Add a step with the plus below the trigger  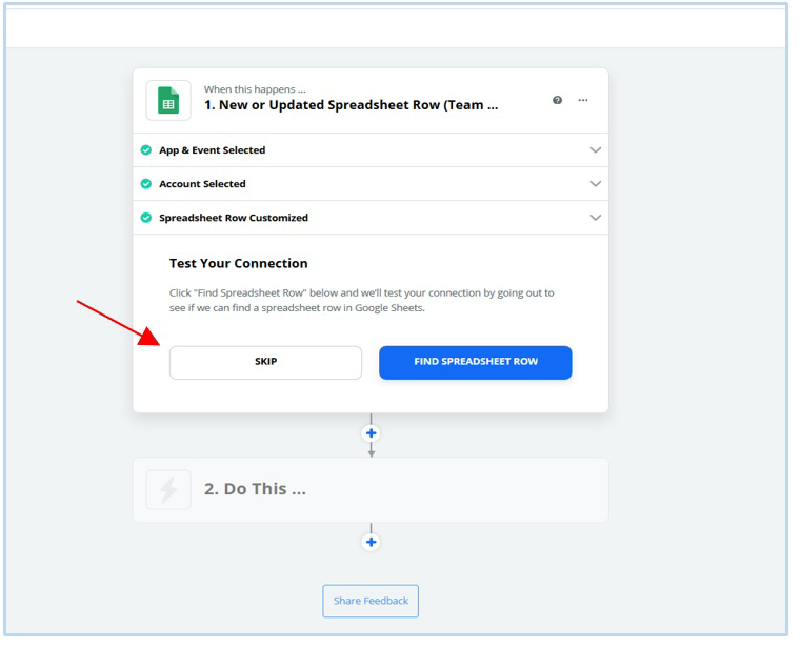point(371,433)
